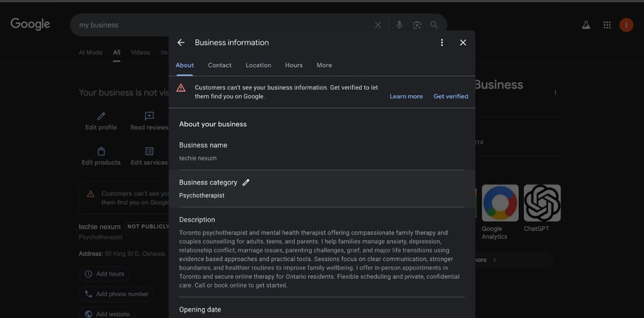Click the Add hours button
Image resolution: width=644 pixels, height=318 pixels.
click(x=104, y=273)
